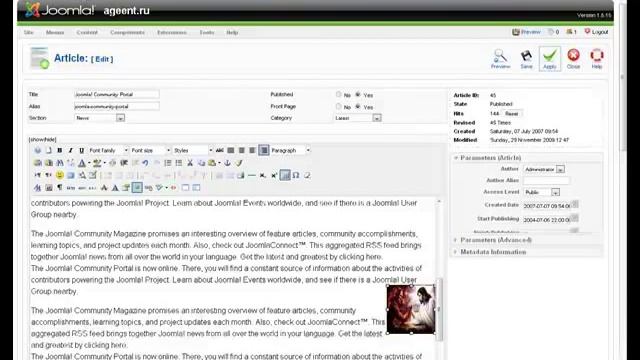Set Front Page to No
Viewport: 640px width, 360px height.
coord(338,107)
